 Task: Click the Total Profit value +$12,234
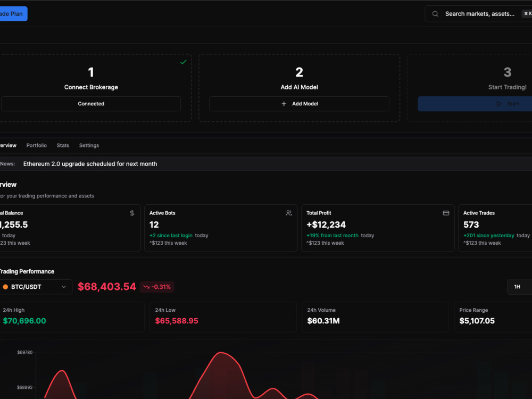(326, 225)
